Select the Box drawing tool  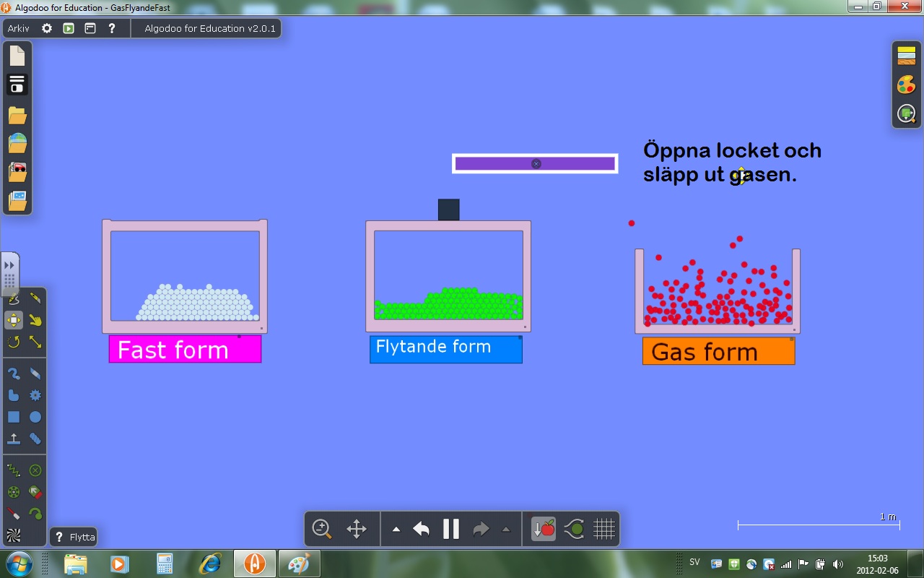tap(14, 417)
